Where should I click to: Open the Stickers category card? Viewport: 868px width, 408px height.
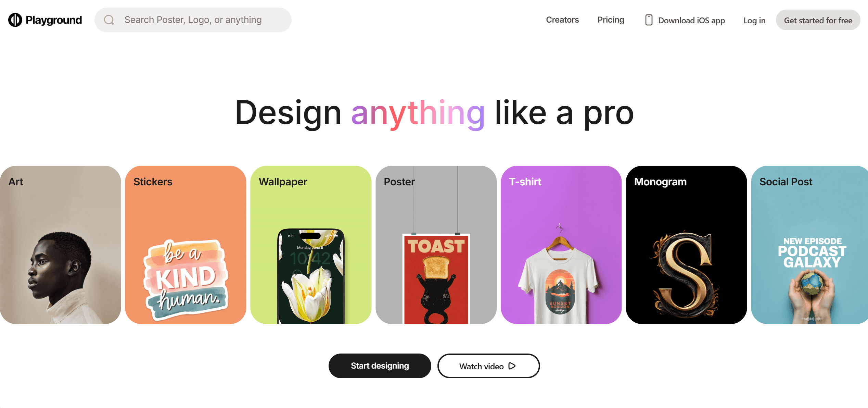[186, 245]
